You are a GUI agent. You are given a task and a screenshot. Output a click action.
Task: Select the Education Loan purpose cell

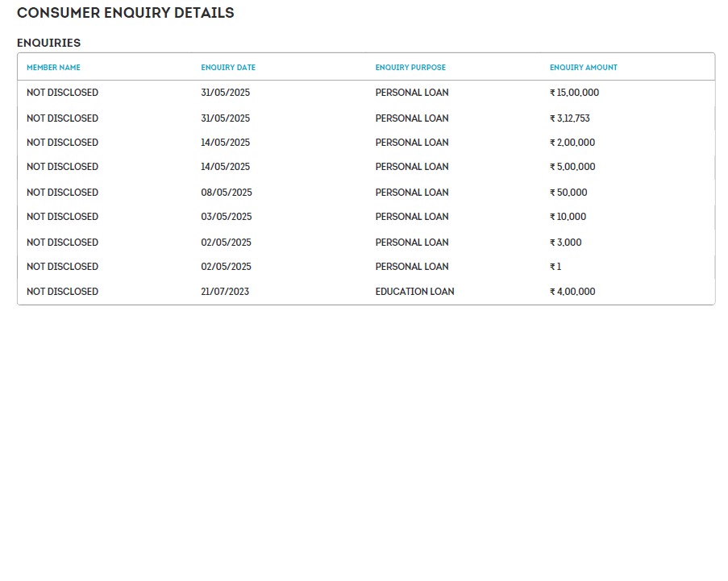[x=414, y=292]
